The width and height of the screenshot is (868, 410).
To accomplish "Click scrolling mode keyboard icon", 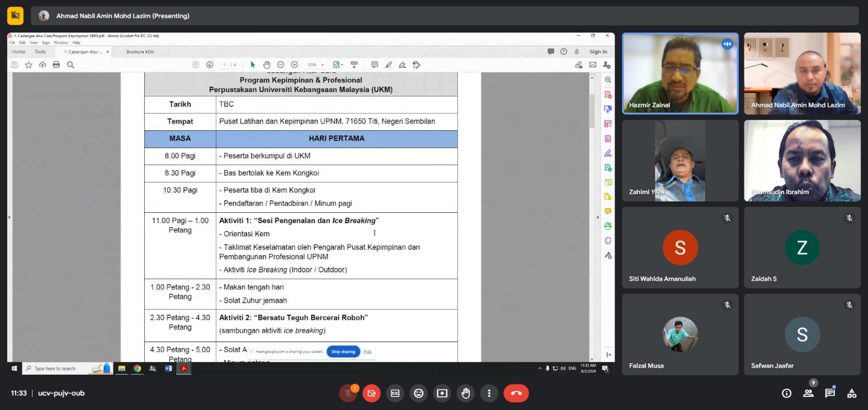I will [354, 65].
